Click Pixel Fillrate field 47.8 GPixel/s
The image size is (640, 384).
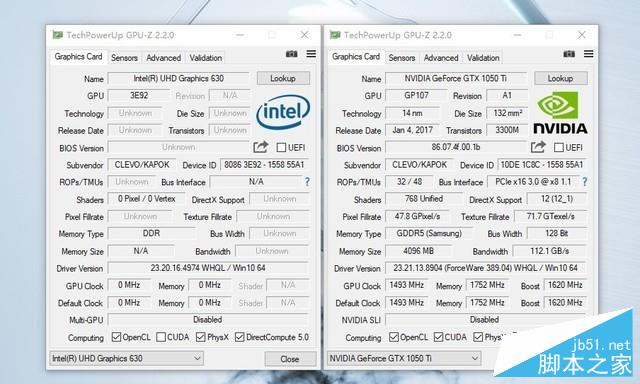tap(417, 216)
